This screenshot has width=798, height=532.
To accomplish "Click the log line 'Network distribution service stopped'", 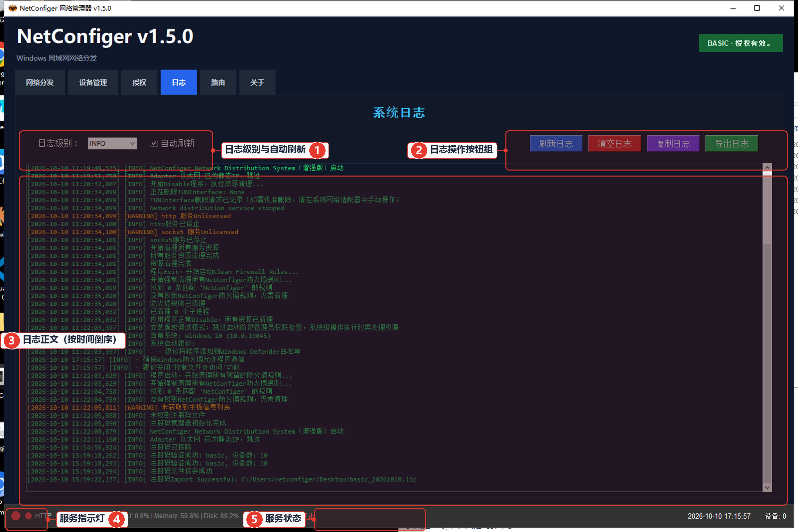I will click(x=155, y=208).
